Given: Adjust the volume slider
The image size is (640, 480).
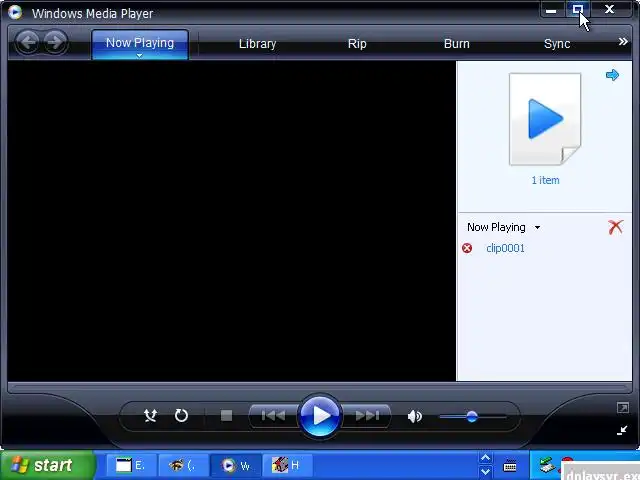Looking at the screenshot, I should pos(473,417).
